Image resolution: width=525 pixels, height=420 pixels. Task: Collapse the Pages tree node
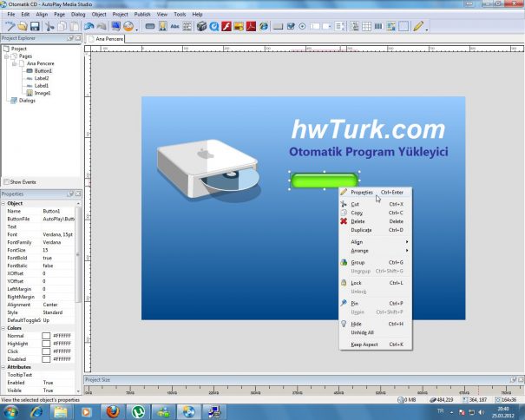6,56
